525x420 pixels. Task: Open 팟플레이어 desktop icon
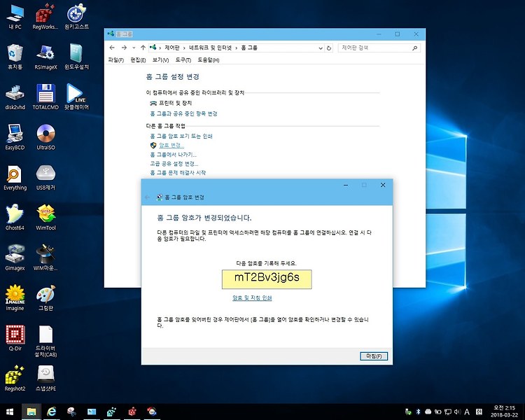[x=77, y=97]
